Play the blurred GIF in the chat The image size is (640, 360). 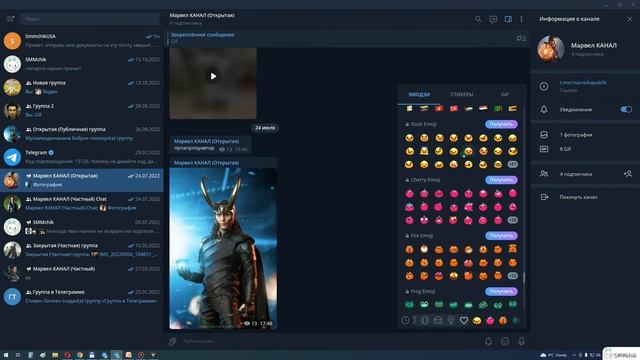213,76
